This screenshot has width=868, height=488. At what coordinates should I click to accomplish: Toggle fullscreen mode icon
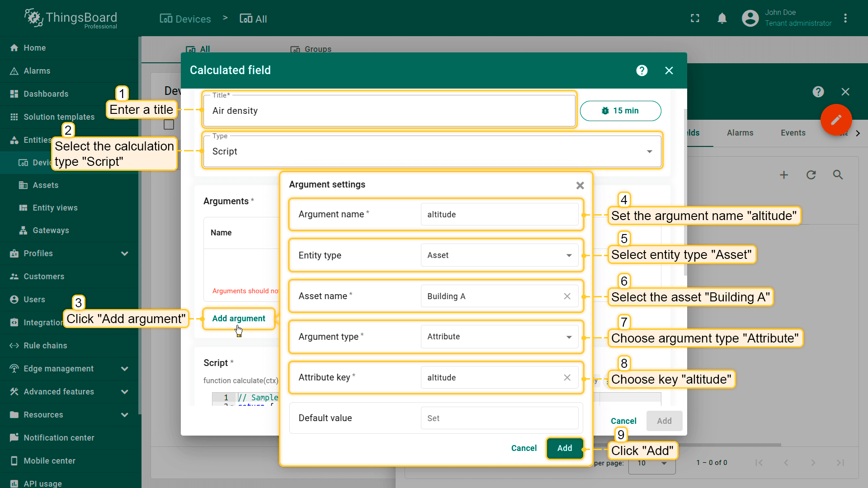(695, 19)
